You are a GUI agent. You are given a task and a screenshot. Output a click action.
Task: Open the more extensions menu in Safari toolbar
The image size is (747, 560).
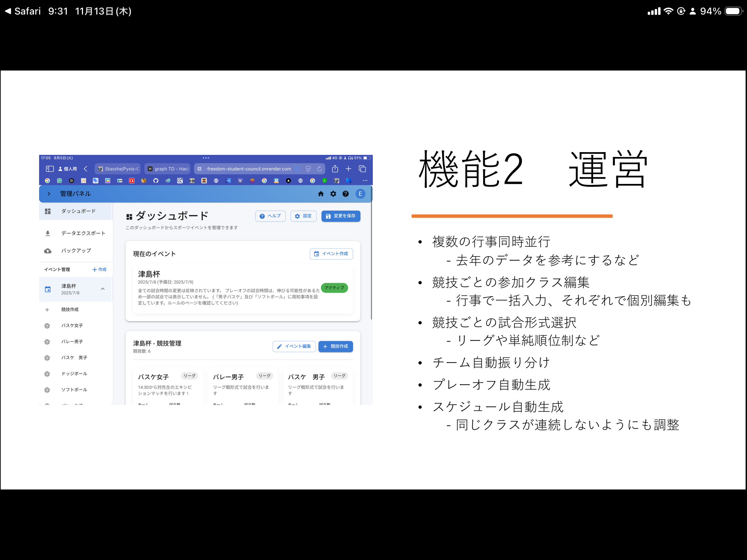pyautogui.click(x=365, y=180)
